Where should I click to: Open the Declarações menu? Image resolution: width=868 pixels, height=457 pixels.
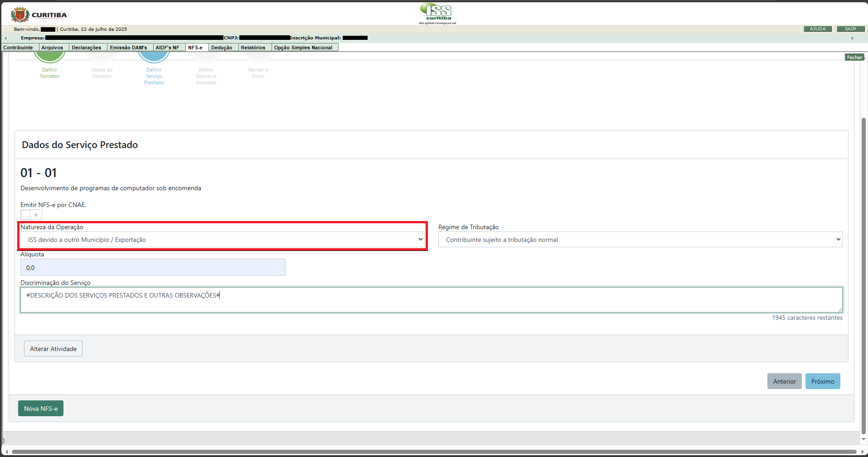(87, 48)
